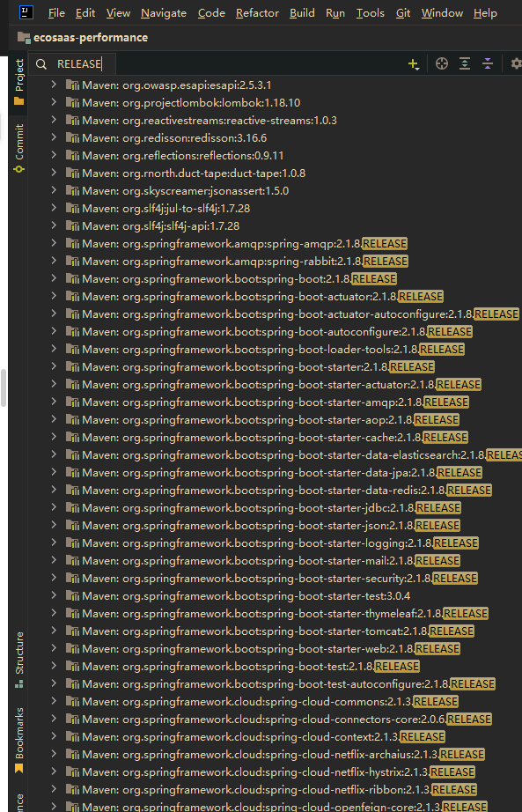Viewport: 522px width, 812px height.
Task: Open the Structure tool window tab
Action: (x=19, y=659)
